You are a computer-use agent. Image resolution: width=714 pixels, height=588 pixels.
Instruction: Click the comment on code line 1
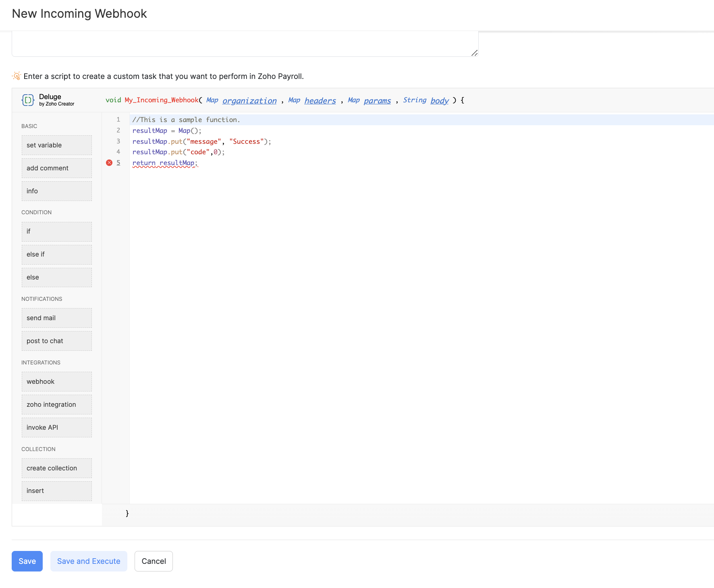[186, 120]
